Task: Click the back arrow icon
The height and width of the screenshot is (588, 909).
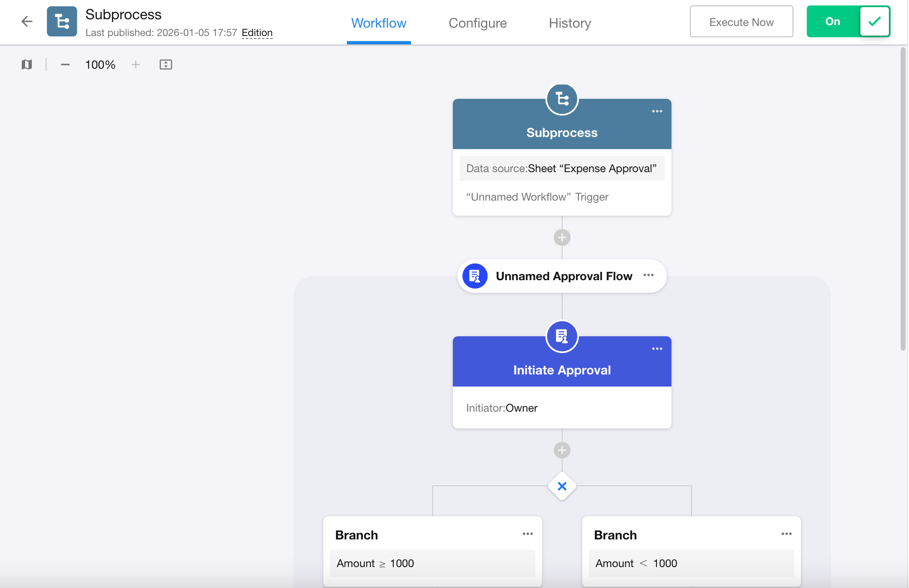Action: click(27, 21)
